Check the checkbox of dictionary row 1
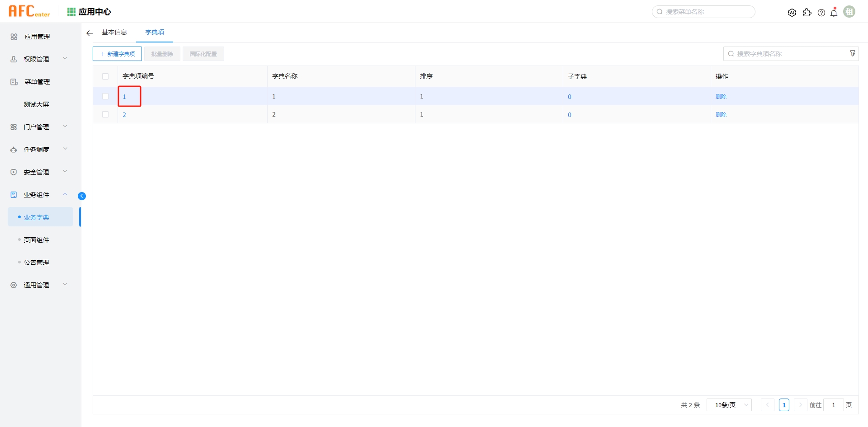Viewport: 868px width, 427px height. (x=105, y=96)
